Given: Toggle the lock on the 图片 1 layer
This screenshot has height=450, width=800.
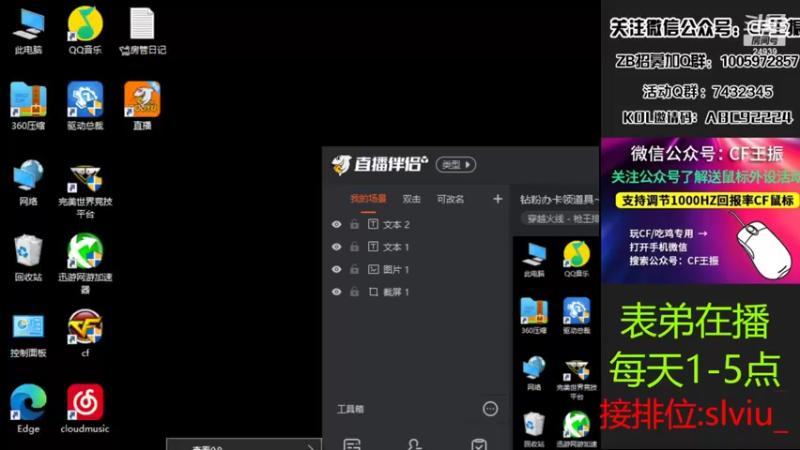Looking at the screenshot, I should (354, 269).
